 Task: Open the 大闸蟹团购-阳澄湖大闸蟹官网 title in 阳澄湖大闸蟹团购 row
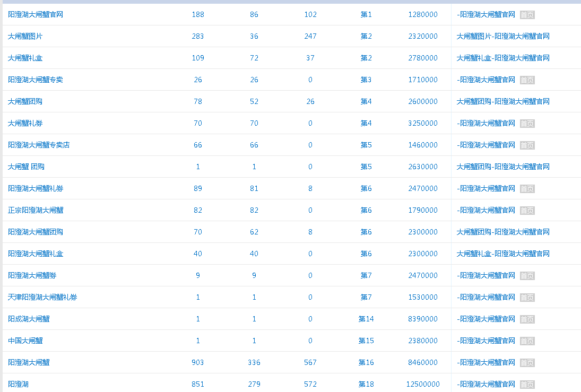coord(503,232)
